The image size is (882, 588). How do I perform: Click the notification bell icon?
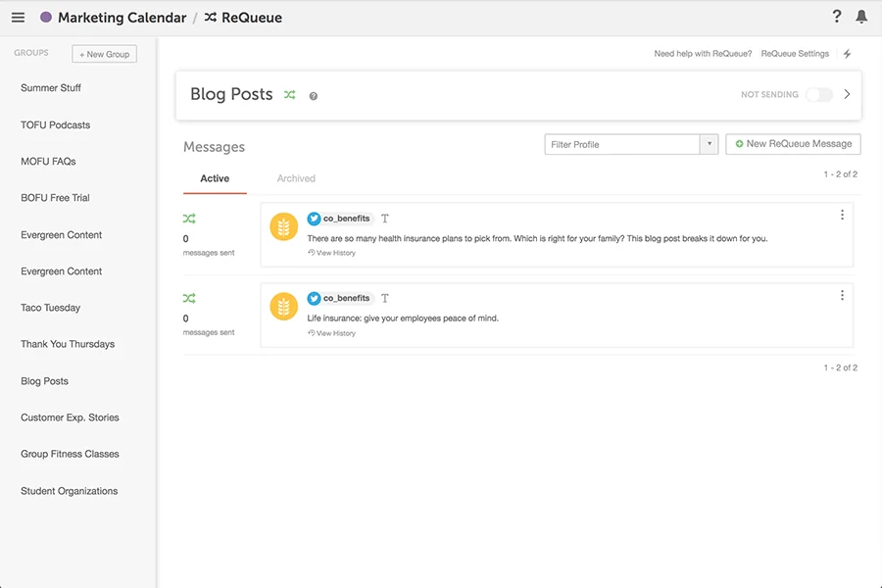point(862,16)
